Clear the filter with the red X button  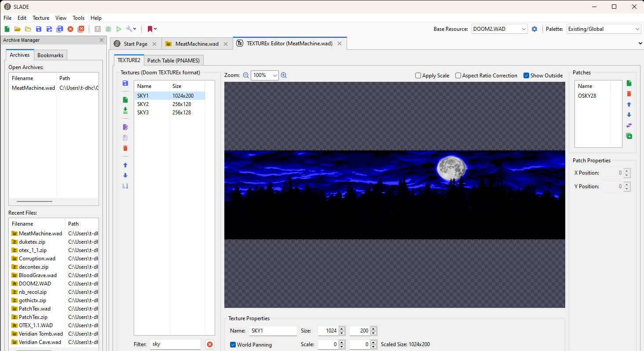click(210, 344)
